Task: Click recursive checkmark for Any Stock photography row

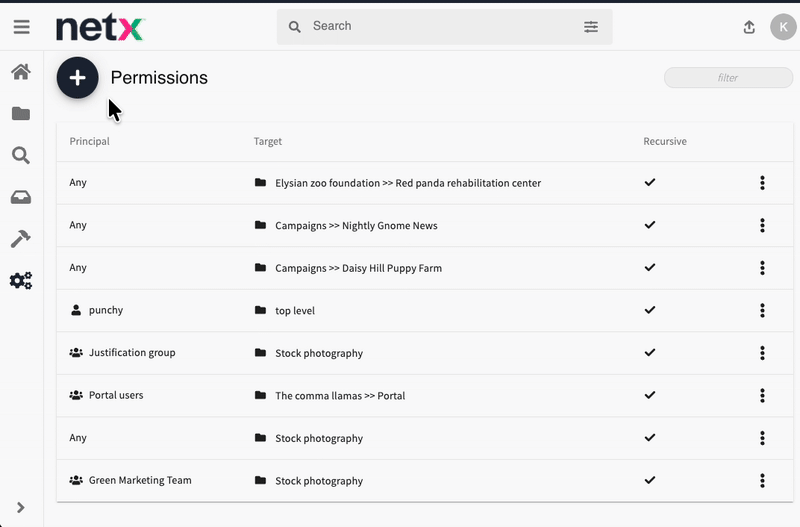Action: point(649,437)
